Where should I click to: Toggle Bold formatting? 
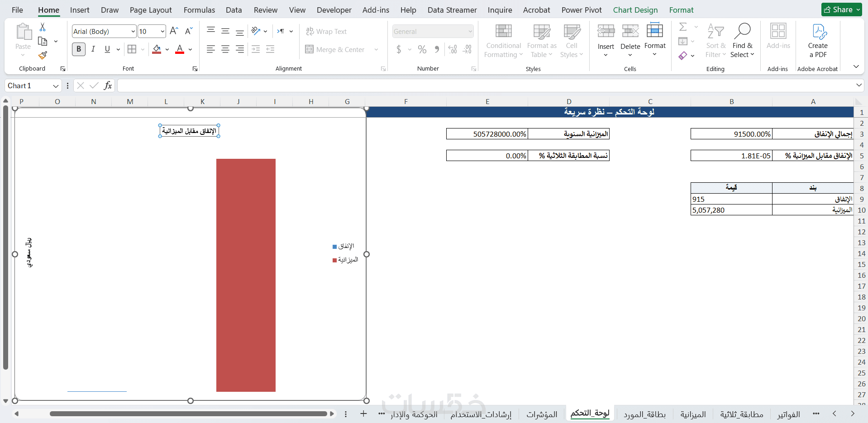click(x=79, y=49)
